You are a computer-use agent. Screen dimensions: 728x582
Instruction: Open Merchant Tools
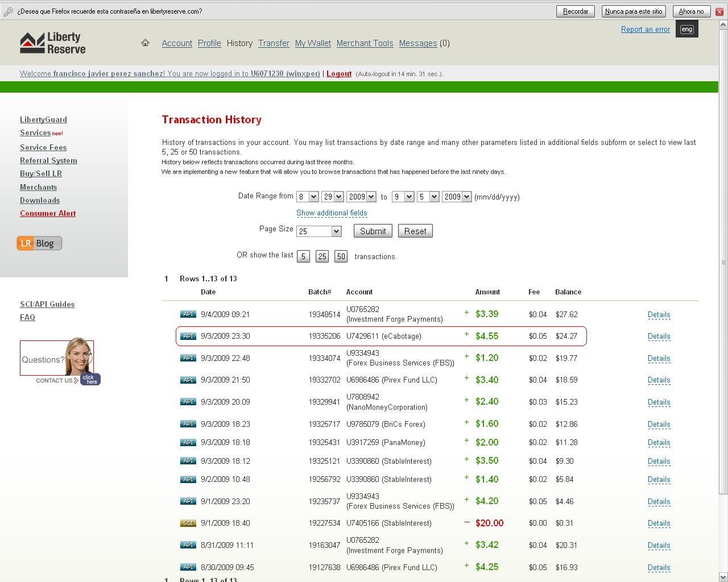(365, 43)
